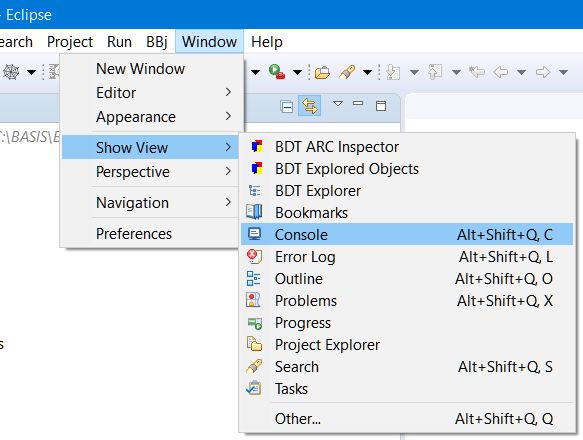Viewport: 583px width, 440px height.
Task: Open the BBj menu
Action: point(157,42)
